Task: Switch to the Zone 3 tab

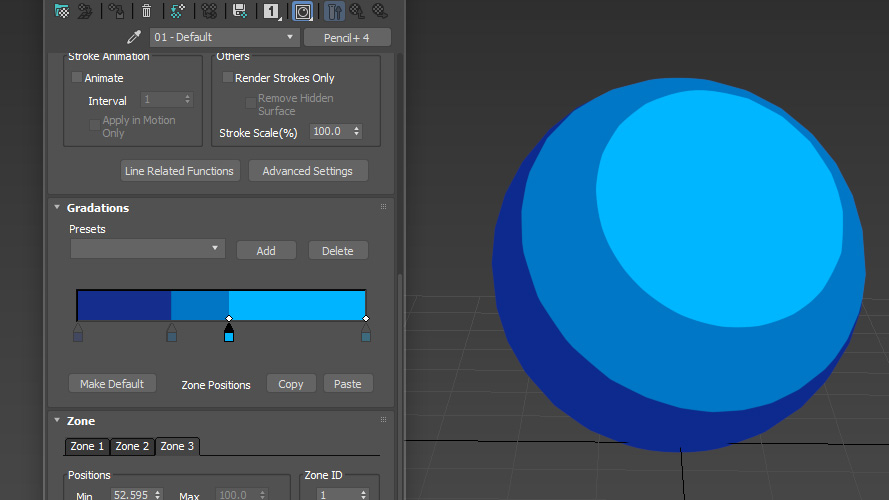Action: 177,446
